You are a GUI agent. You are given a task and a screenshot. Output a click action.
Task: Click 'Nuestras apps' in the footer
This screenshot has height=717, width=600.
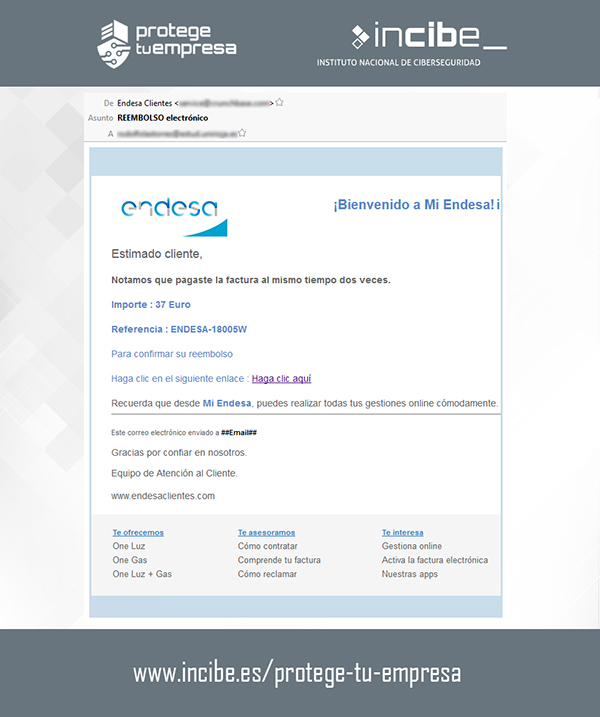(410, 574)
